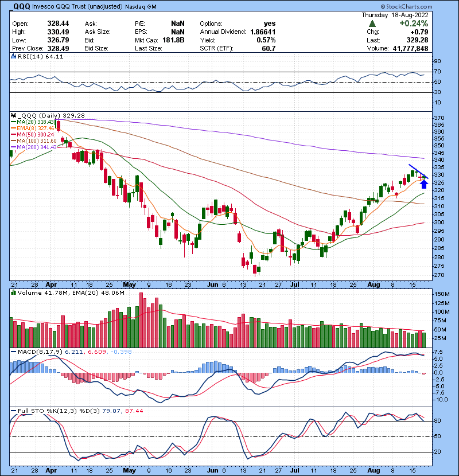Image resolution: width=459 pixels, height=476 pixels.
Task: Select the Low value 326.79
Action: [58, 40]
